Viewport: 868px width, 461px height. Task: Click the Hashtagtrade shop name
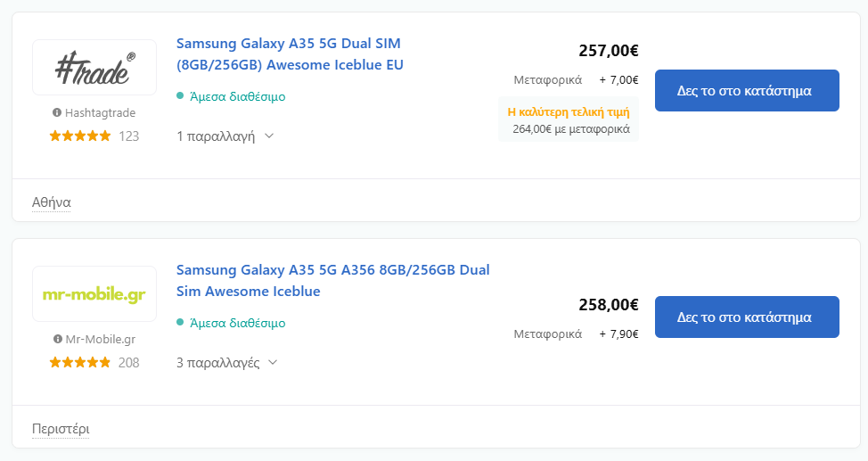click(100, 112)
